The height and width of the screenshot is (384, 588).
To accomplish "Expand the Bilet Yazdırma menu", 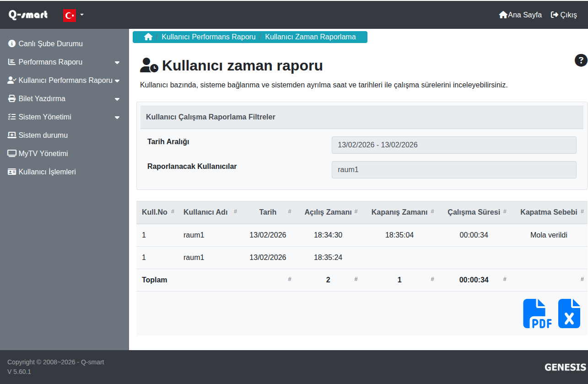I will (x=64, y=99).
